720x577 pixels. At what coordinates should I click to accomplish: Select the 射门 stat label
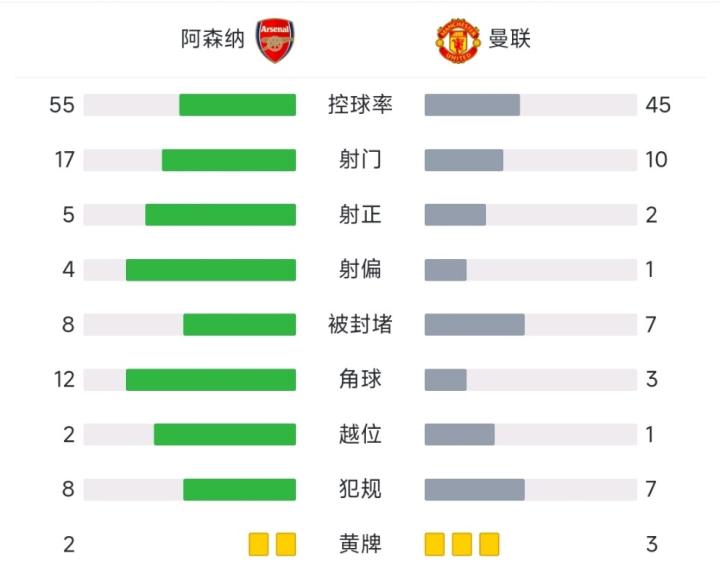point(360,160)
